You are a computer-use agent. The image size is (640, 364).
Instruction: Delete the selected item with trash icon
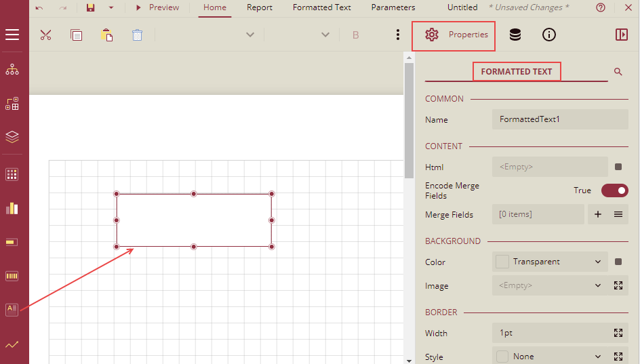tap(137, 35)
